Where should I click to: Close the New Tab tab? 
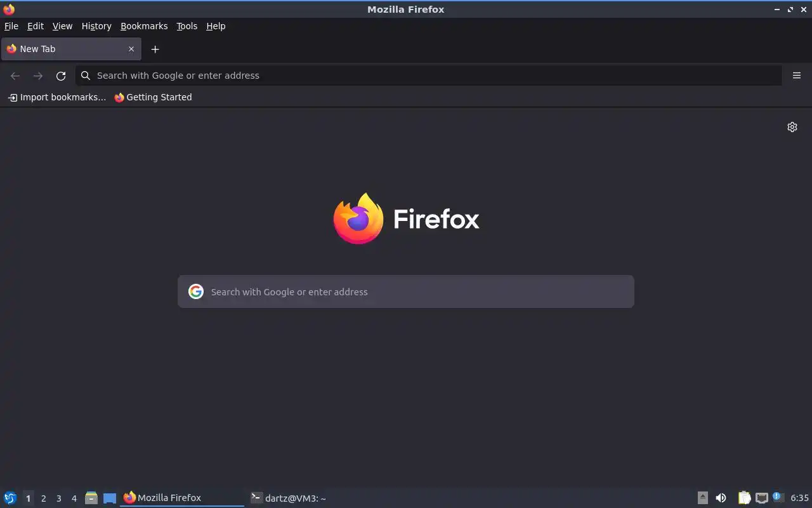point(131,49)
